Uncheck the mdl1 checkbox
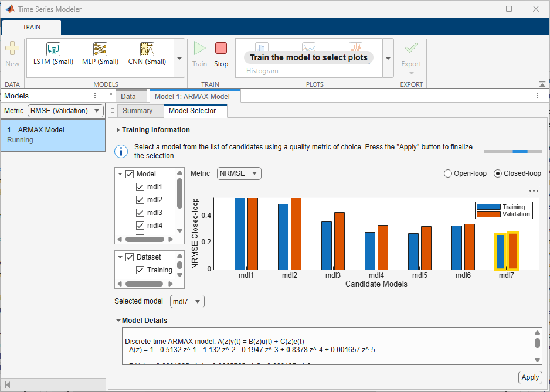The width and height of the screenshot is (550, 392). (x=140, y=187)
